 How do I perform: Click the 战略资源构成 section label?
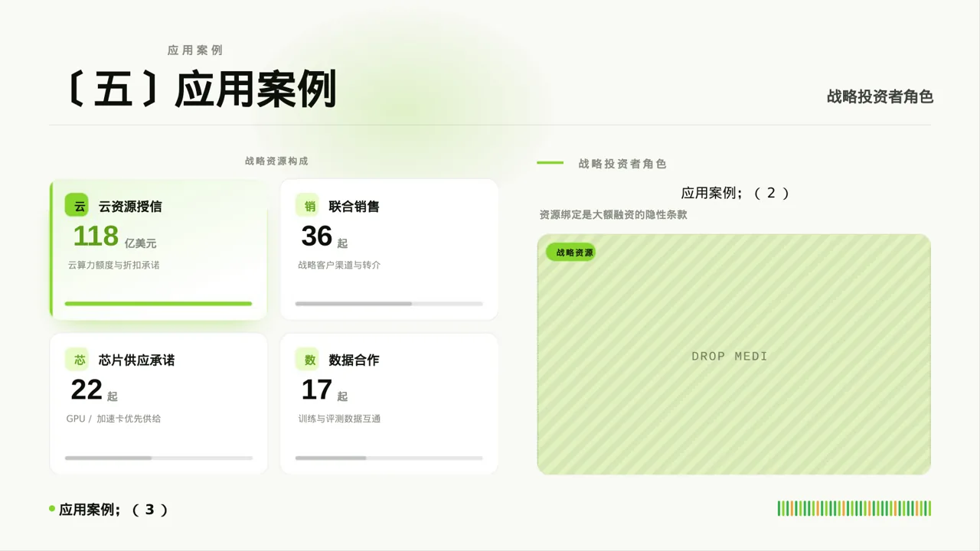coord(276,161)
